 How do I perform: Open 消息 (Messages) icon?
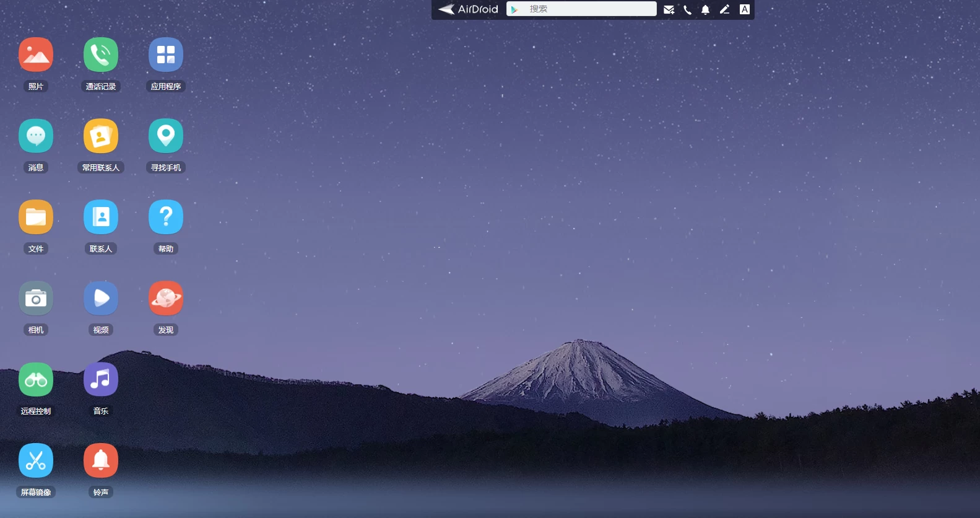36,136
